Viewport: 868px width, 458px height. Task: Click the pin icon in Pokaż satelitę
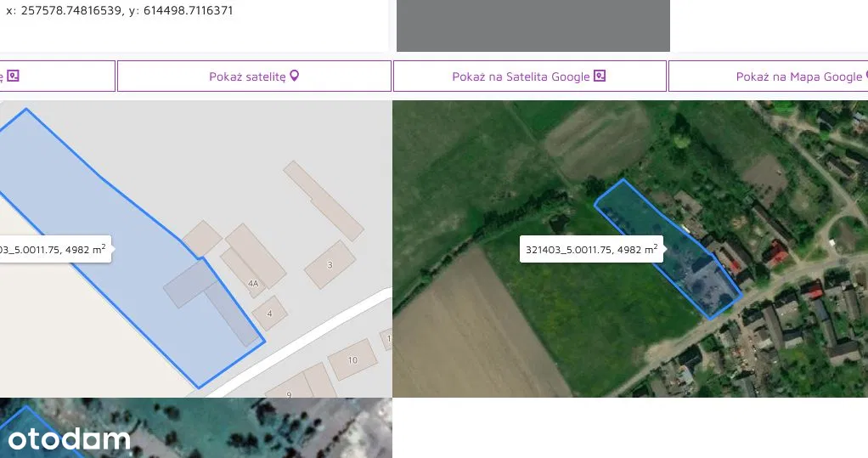pos(295,76)
